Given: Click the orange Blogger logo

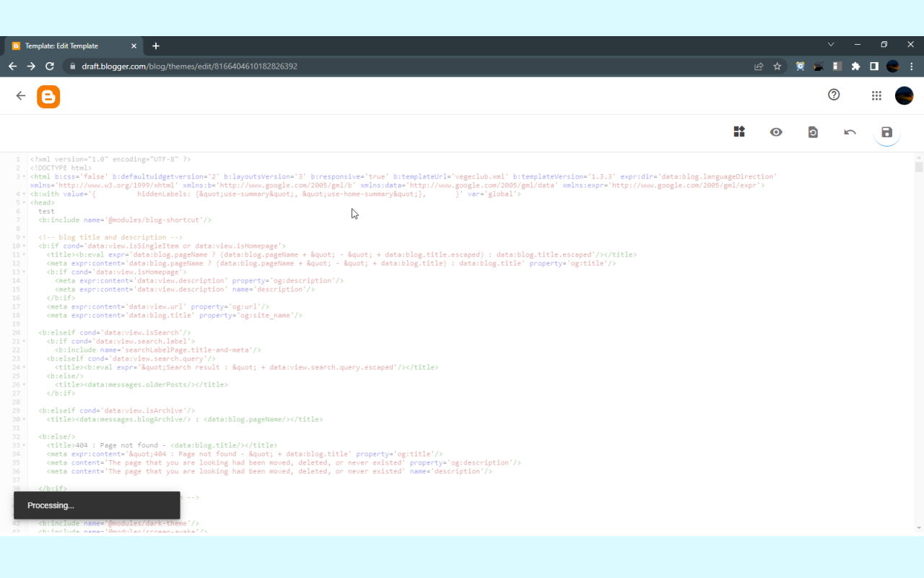Looking at the screenshot, I should [48, 95].
